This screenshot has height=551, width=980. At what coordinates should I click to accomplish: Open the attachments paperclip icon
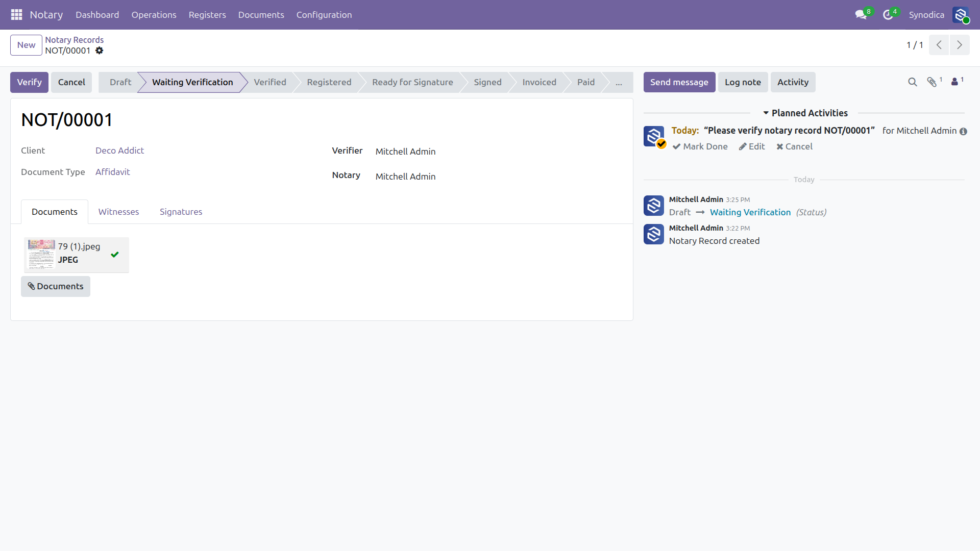tap(932, 82)
